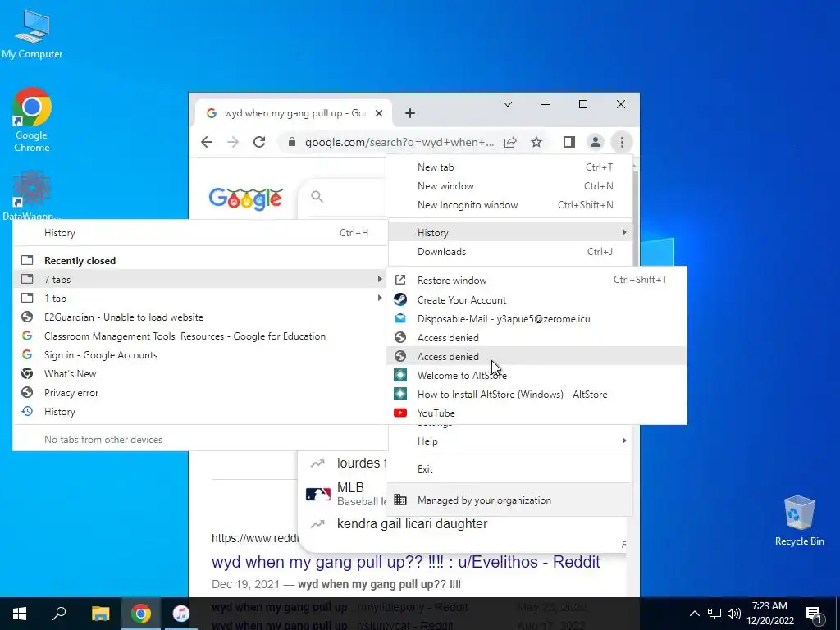Open a new tab with the plus button
The height and width of the screenshot is (630, 840).
(410, 113)
